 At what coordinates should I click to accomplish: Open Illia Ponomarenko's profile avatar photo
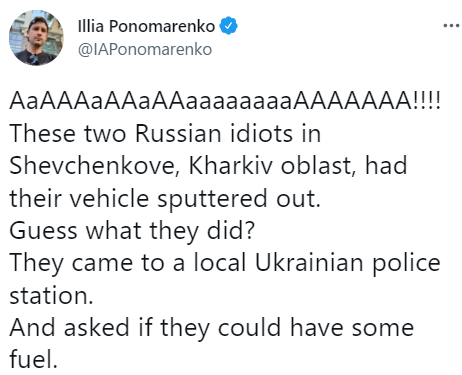(36, 37)
